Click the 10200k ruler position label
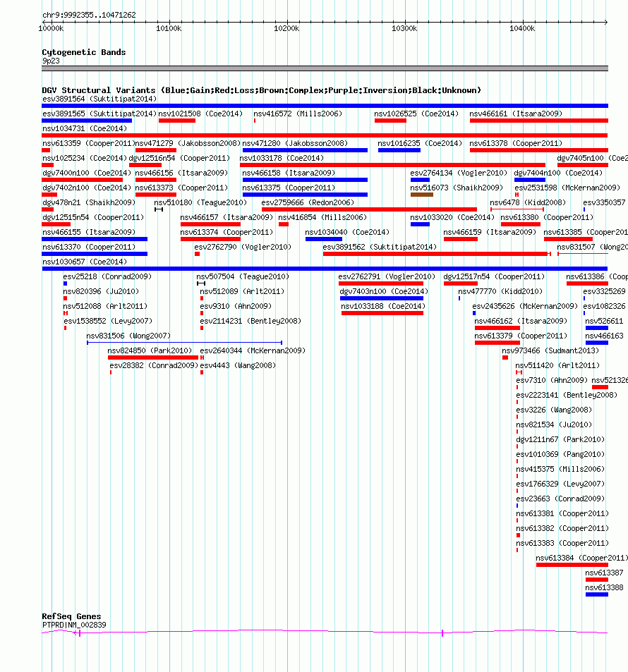The height and width of the screenshot is (672, 628). point(286,28)
